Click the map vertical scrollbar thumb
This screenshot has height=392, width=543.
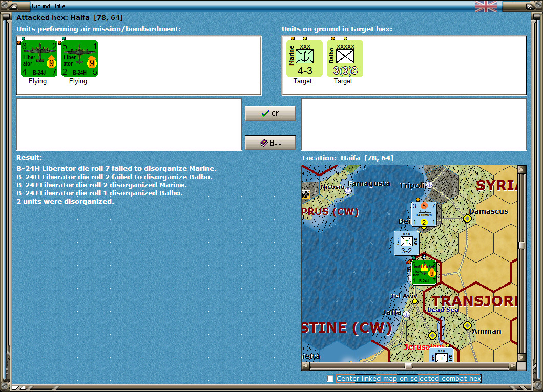[x=522, y=245]
